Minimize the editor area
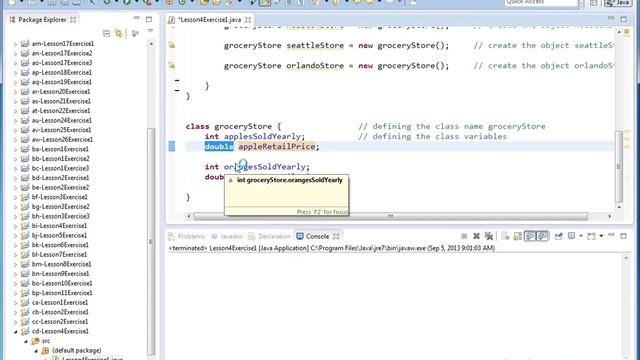This screenshot has height=360, width=640. tap(611, 18)
